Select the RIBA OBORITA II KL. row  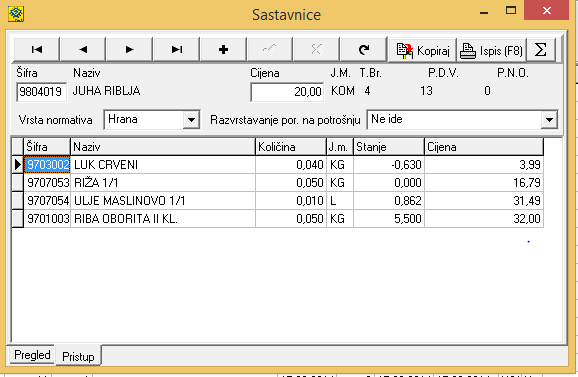[x=277, y=219]
